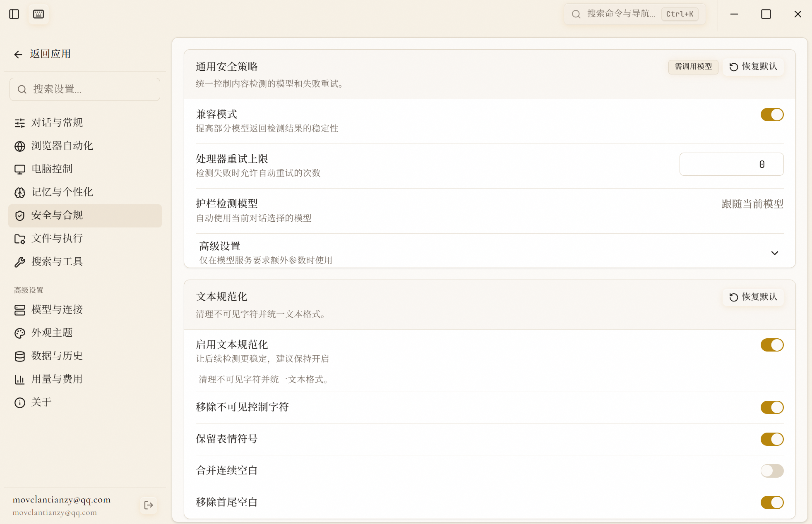This screenshot has width=812, height=524.
Task: Click the server icon for 模型与连接
Action: click(20, 310)
